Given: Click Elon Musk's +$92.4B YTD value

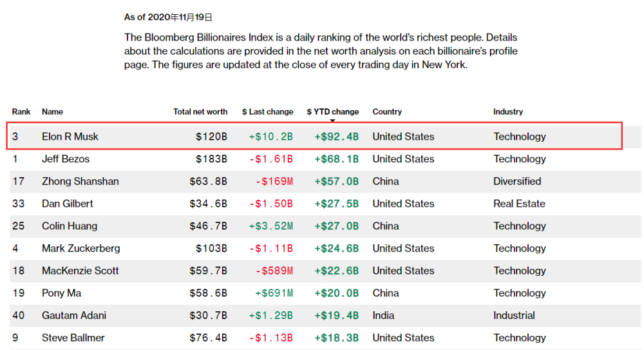Looking at the screenshot, I should 336,137.
